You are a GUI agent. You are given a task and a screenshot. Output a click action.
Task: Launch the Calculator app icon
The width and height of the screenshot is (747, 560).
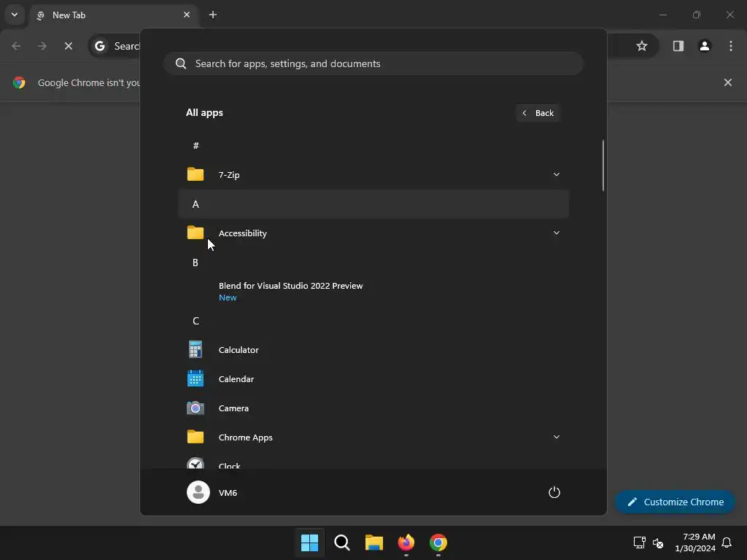[x=196, y=349]
